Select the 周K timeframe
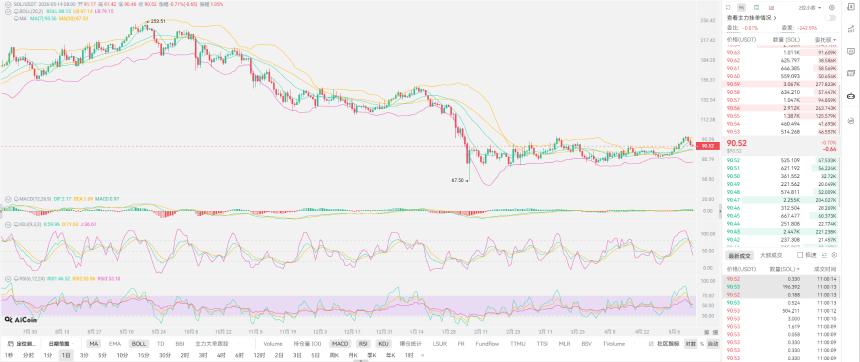Screen dimensions: 860x362 [x=334, y=355]
